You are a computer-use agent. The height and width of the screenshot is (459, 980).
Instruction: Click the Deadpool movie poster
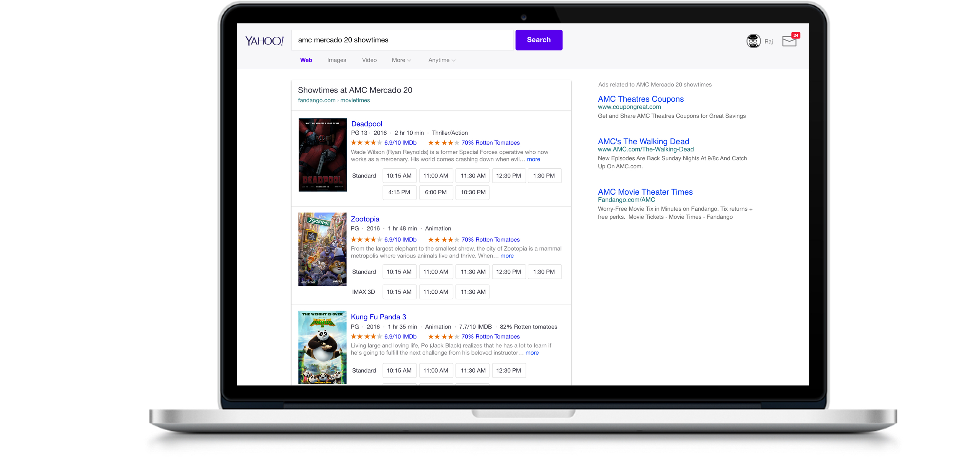pos(322,155)
